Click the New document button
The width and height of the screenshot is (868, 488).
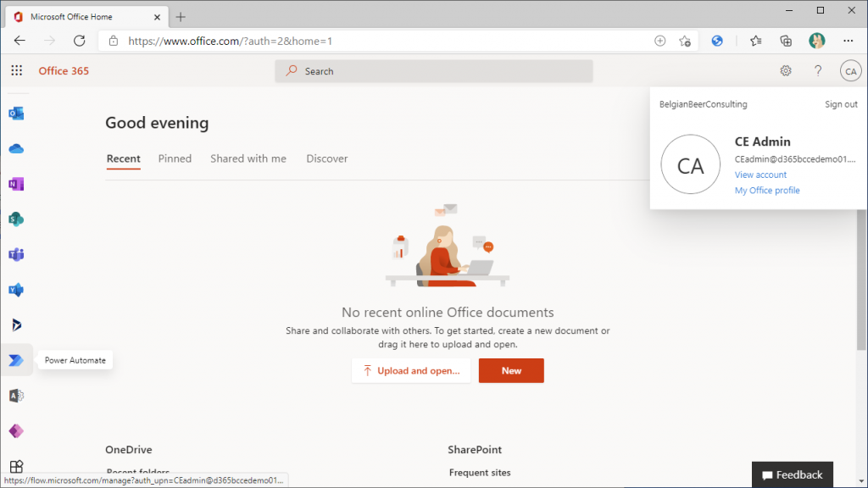coord(511,371)
